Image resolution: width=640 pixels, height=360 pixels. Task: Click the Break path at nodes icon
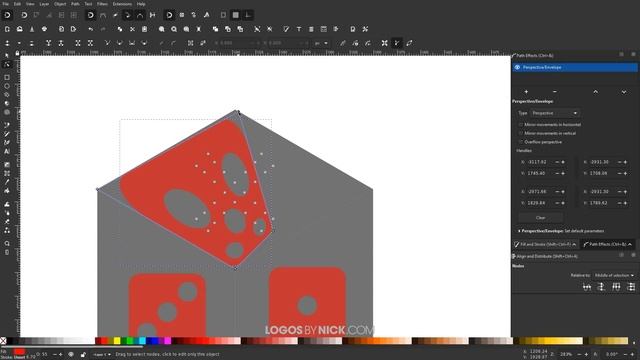click(61, 43)
